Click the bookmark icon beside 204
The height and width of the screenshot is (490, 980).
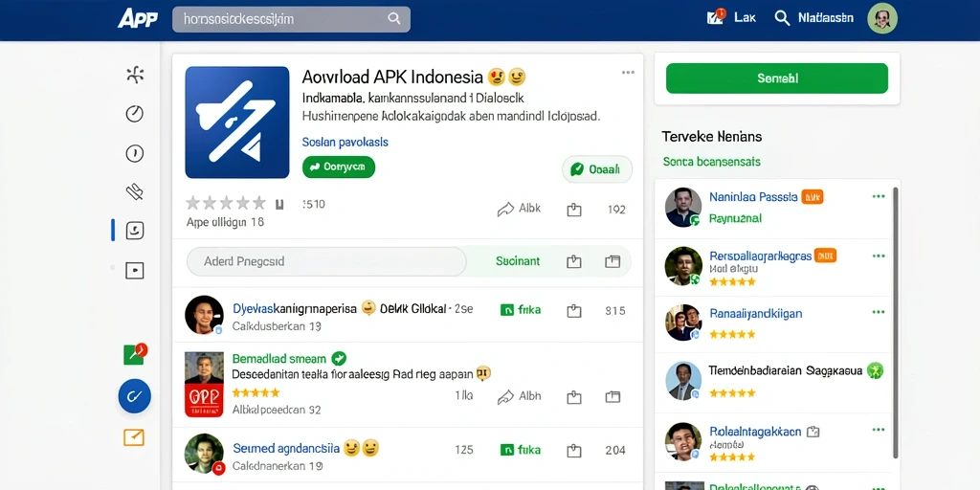point(574,450)
